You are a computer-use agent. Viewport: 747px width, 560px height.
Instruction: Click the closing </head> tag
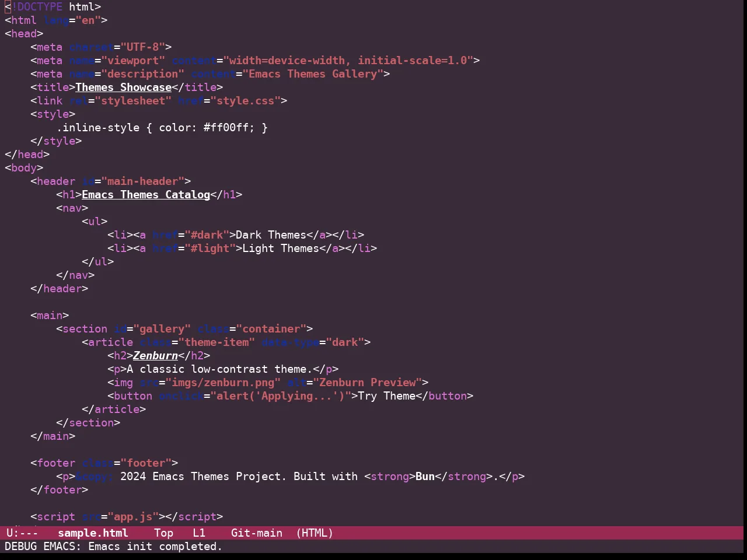tap(27, 155)
